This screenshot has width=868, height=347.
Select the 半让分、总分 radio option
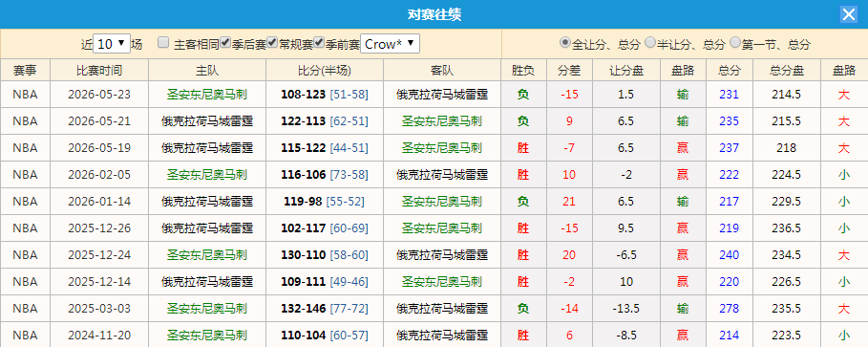[650, 42]
